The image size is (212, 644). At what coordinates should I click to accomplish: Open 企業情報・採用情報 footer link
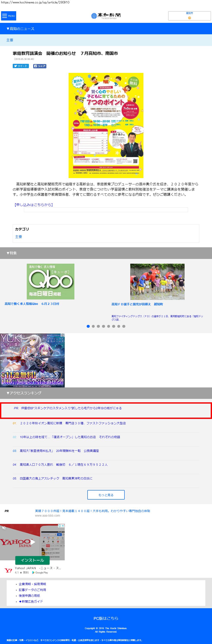[x=33, y=584]
